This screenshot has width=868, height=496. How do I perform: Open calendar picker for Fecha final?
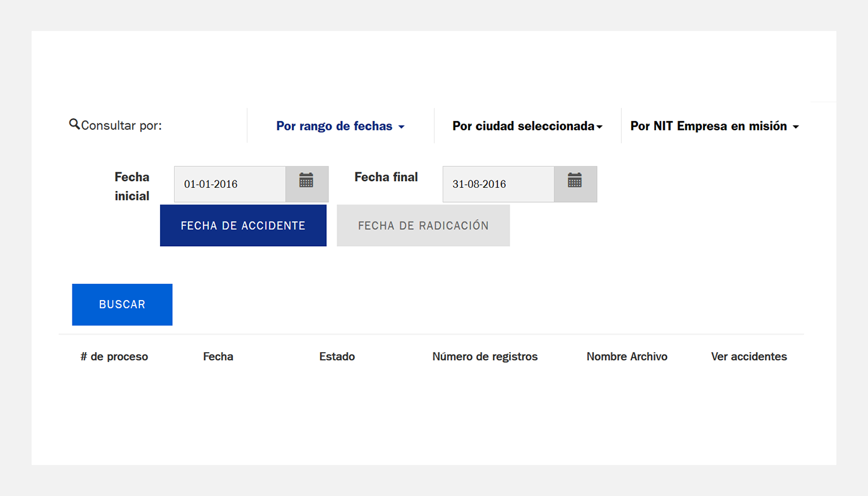575,184
